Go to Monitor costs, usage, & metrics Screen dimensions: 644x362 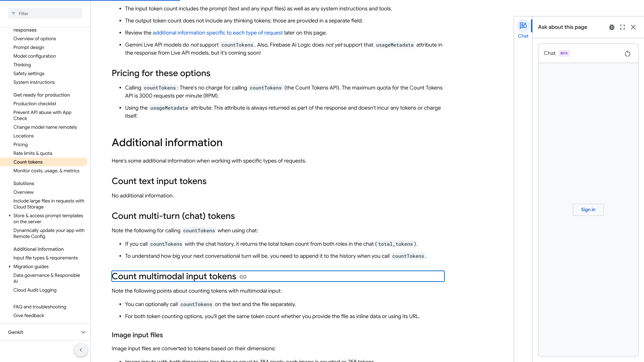pyautogui.click(x=46, y=171)
